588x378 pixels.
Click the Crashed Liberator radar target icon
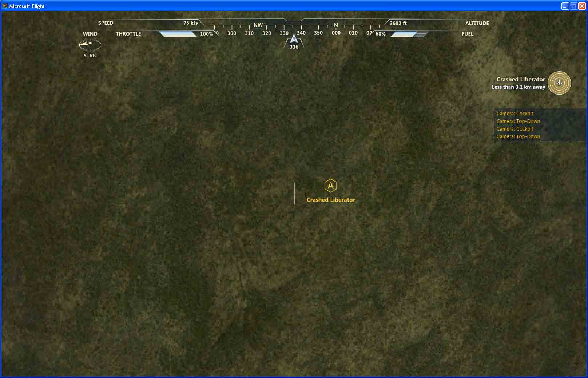[559, 83]
